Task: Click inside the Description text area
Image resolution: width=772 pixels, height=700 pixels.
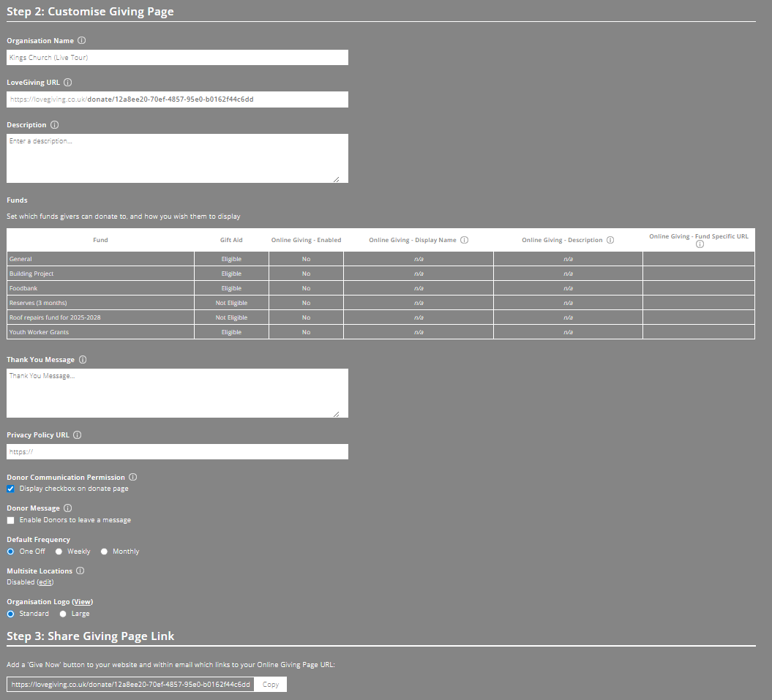Action: click(176, 159)
